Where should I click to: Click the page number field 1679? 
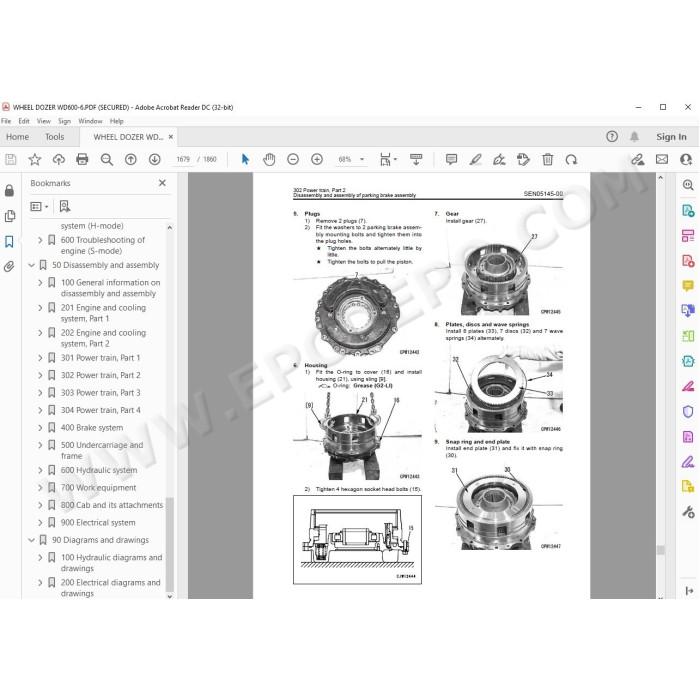coord(183,159)
